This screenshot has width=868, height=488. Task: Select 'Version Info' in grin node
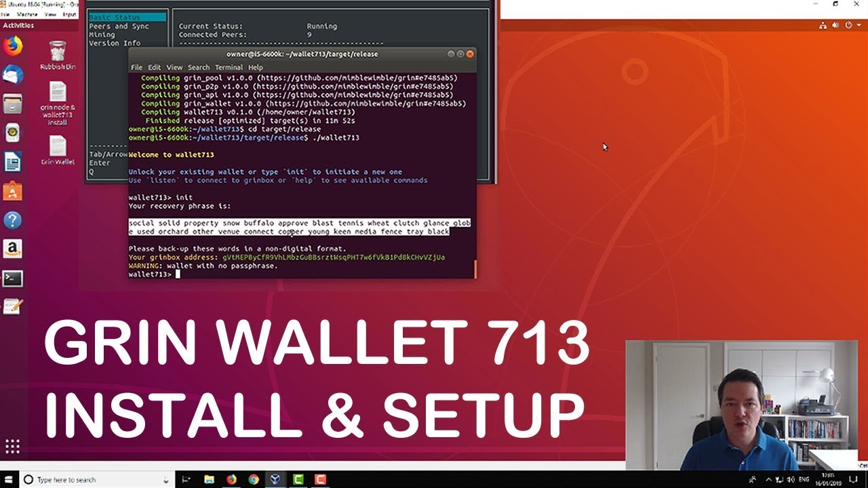115,43
